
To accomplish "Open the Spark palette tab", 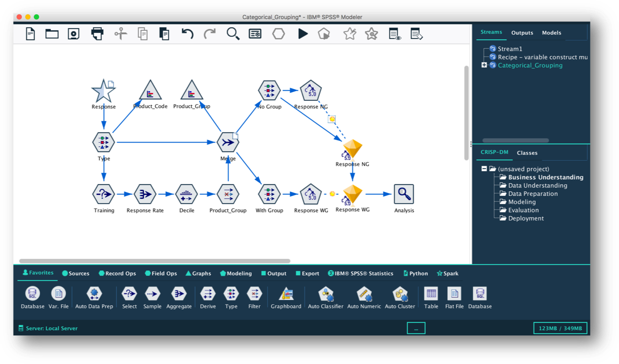I will point(447,273).
